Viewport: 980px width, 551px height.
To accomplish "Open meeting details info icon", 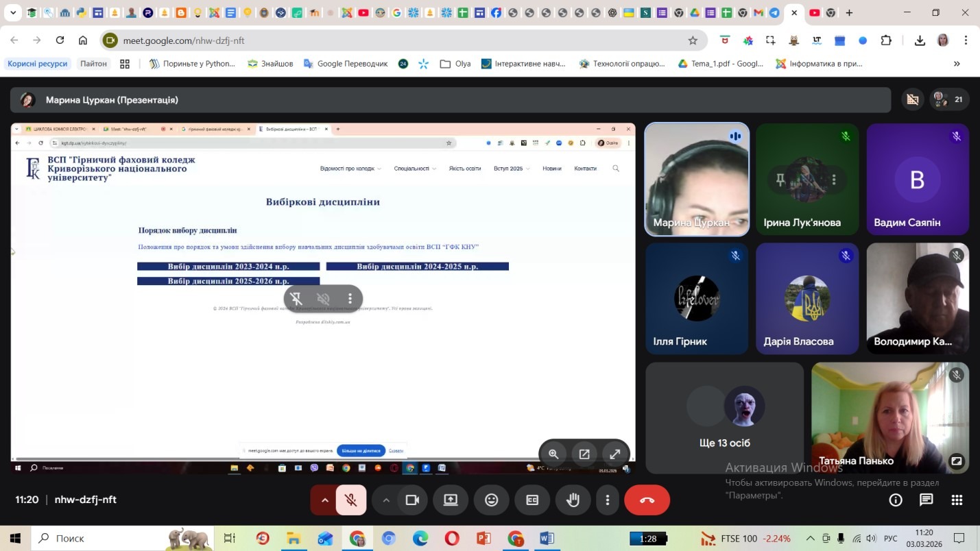I will pyautogui.click(x=895, y=500).
